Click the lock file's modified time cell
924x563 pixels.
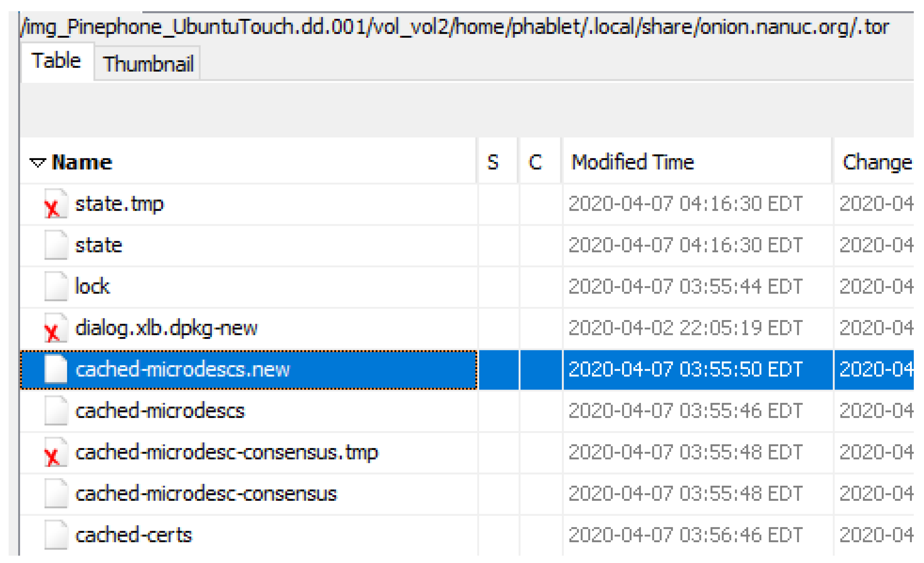pos(686,286)
